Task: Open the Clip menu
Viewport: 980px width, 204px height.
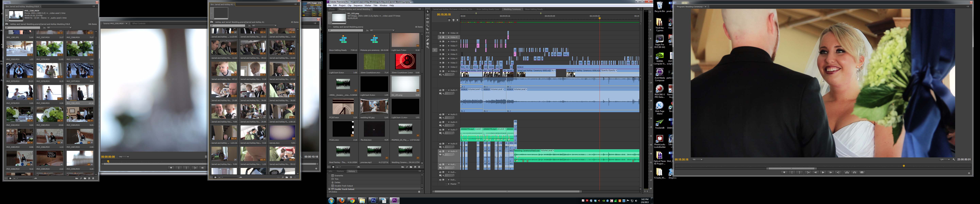Action: (349, 5)
